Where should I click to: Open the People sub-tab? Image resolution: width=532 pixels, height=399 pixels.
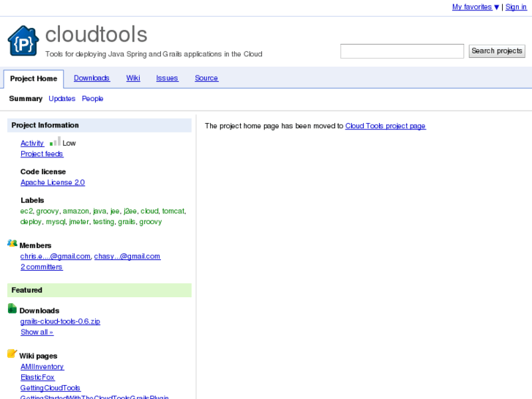coord(92,99)
